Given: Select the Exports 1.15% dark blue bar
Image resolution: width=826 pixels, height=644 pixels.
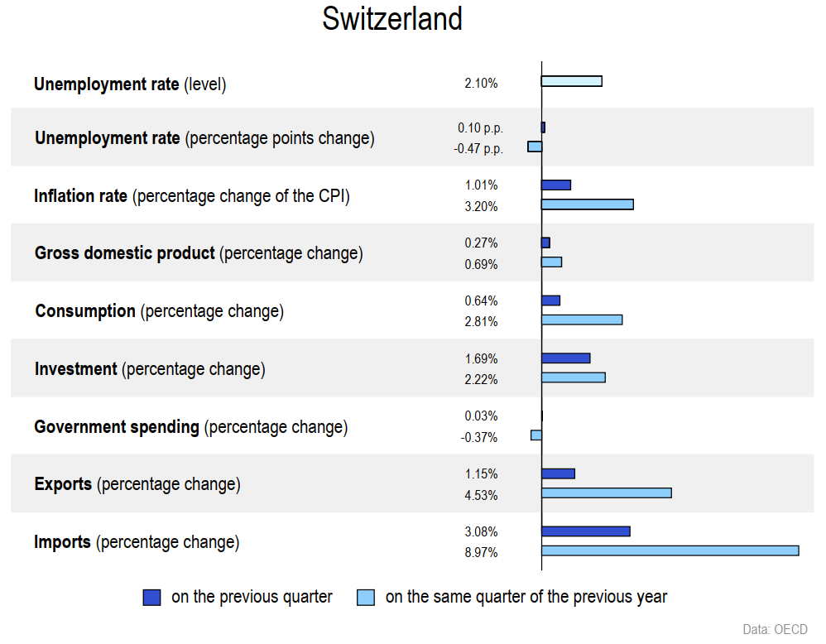Looking at the screenshot, I should pyautogui.click(x=558, y=473).
